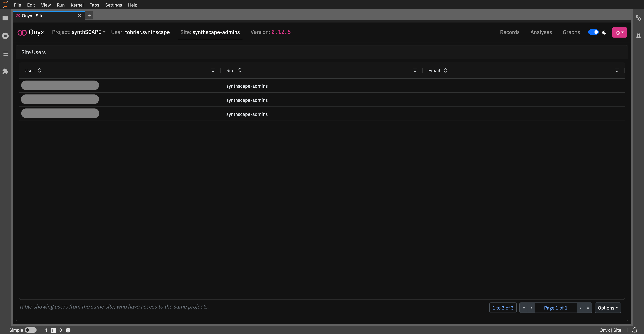Open the Project synthSCAPE dropdown

[79, 32]
